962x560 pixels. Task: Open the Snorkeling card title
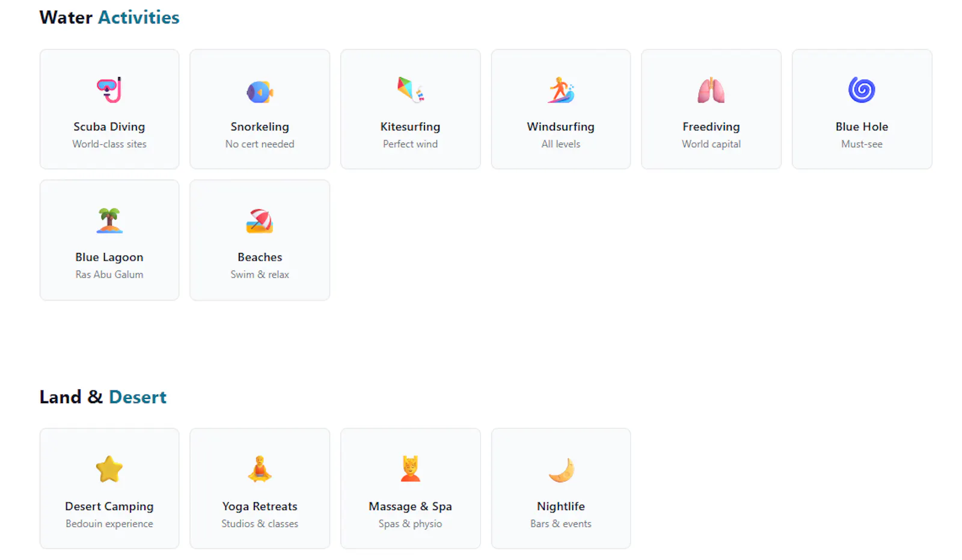click(x=260, y=127)
